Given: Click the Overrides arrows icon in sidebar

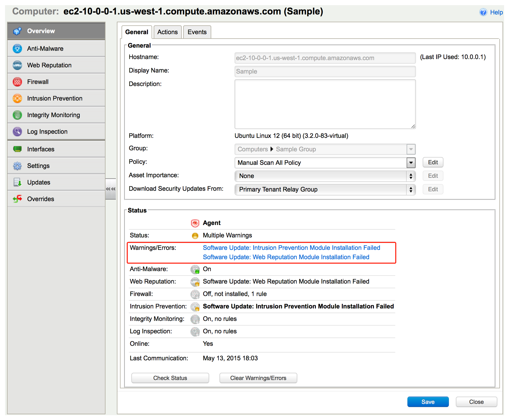Looking at the screenshot, I should (17, 199).
